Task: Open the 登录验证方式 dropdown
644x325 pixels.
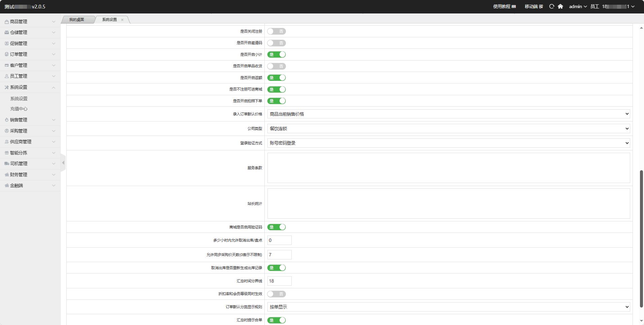Action: [448, 143]
